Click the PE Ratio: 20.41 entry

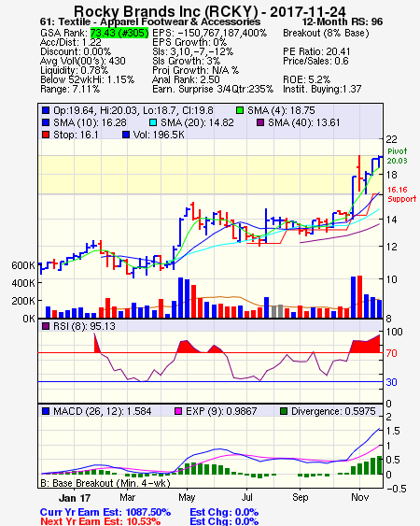click(316, 51)
